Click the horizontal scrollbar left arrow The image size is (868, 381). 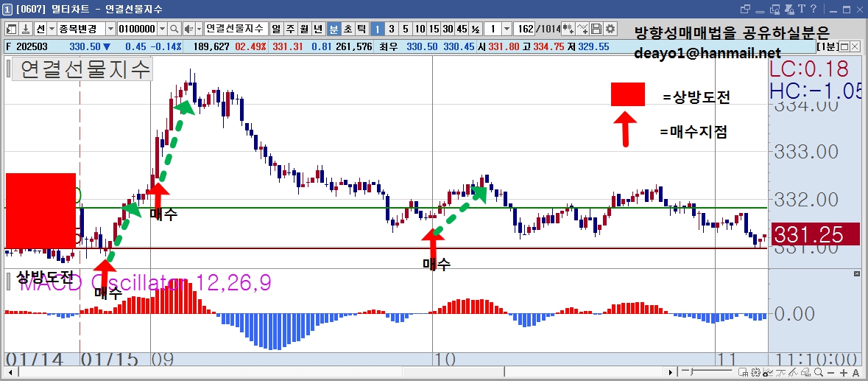coord(10,372)
